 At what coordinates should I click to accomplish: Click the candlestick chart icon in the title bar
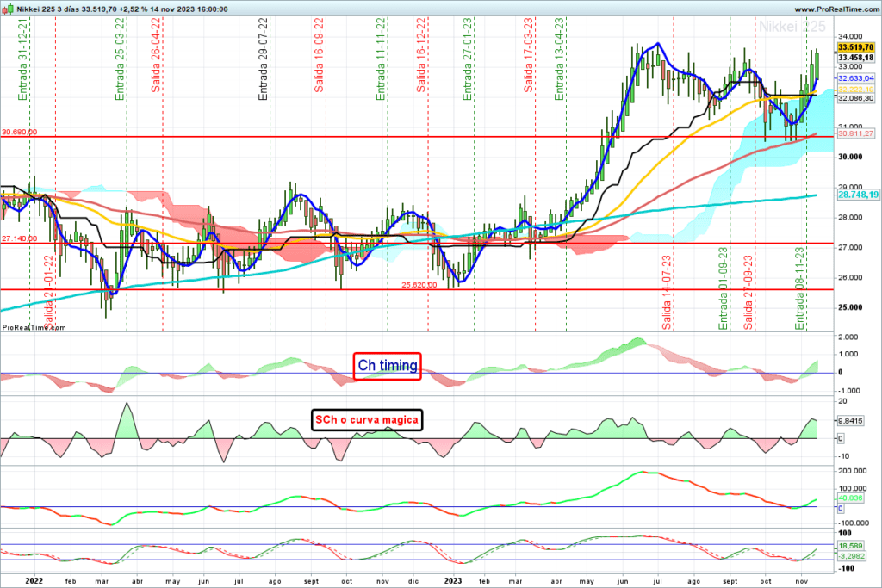coord(7,9)
